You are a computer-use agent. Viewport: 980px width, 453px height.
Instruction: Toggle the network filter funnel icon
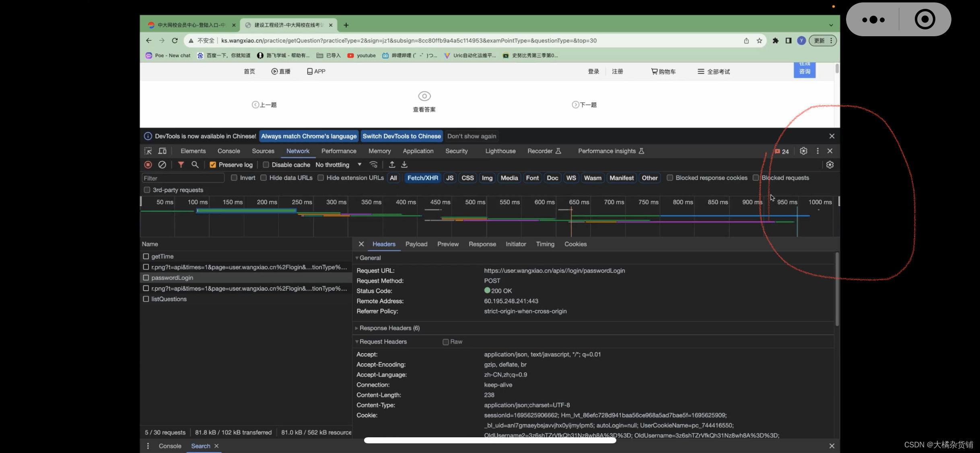click(181, 165)
